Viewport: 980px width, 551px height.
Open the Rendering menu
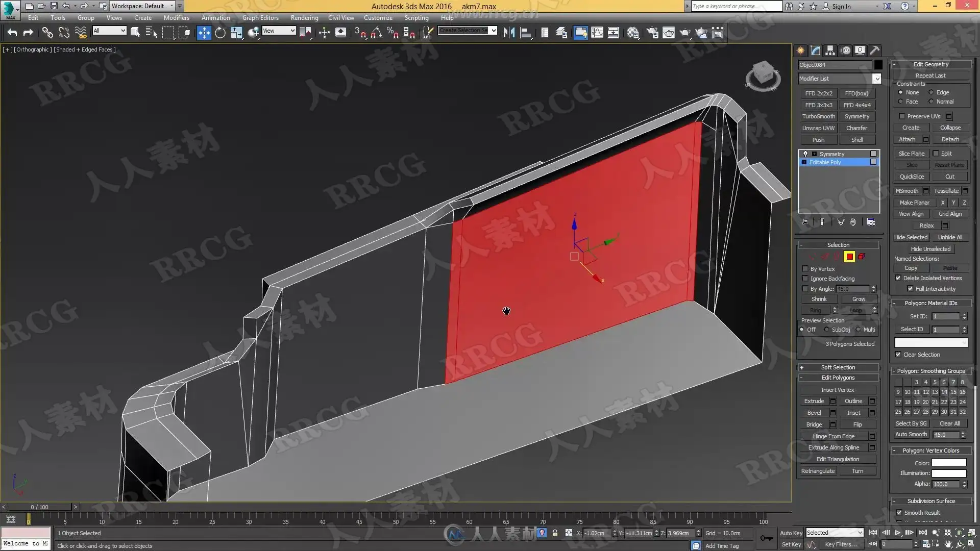[304, 17]
